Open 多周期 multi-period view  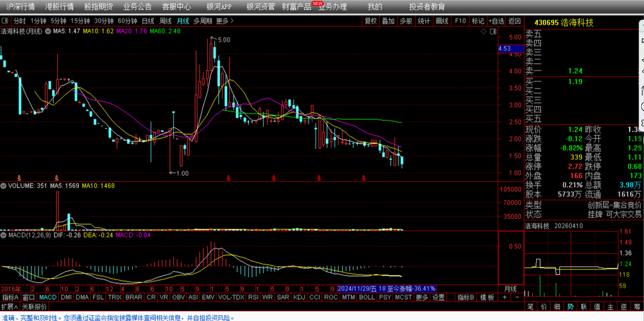click(203, 21)
